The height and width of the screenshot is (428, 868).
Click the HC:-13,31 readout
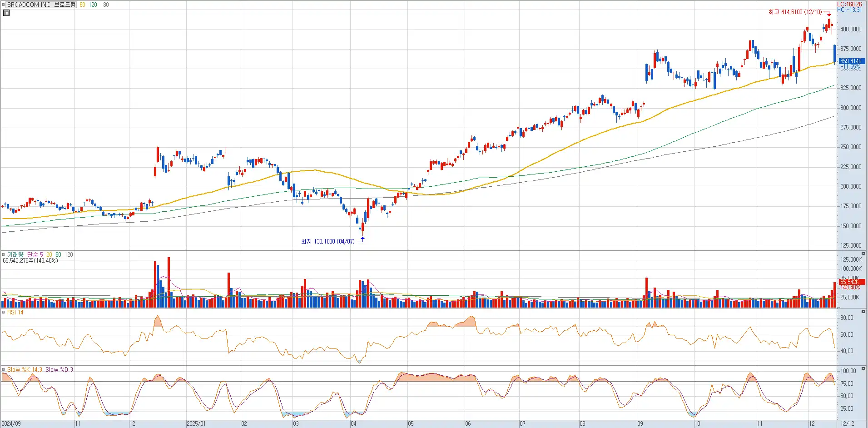[849, 10]
